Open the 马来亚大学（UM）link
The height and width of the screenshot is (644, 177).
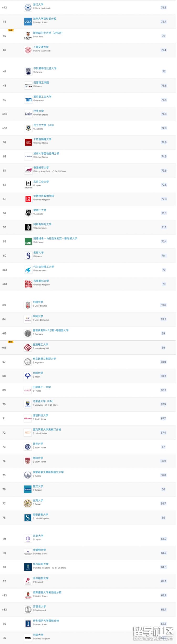coord(43,401)
